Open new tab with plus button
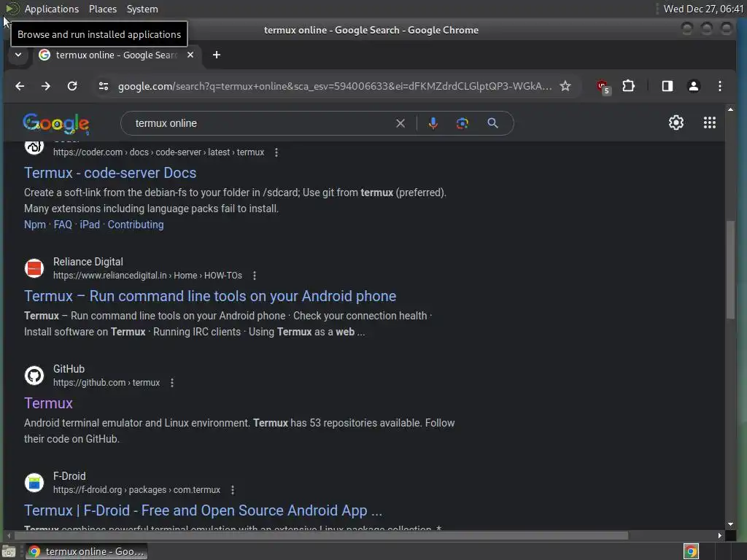747x560 pixels. tap(216, 55)
